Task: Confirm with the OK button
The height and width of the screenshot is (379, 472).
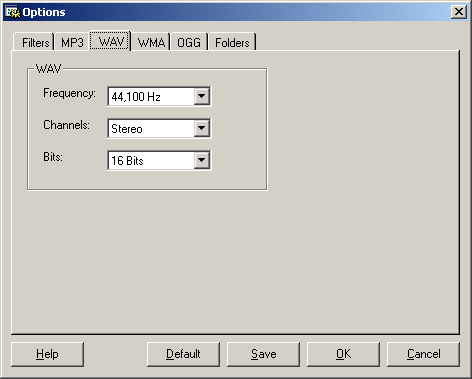Action: point(343,354)
